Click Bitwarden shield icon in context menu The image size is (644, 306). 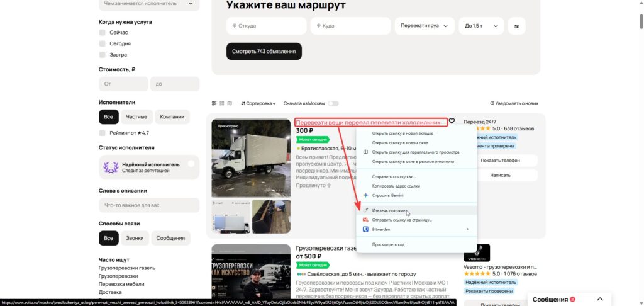click(365, 229)
